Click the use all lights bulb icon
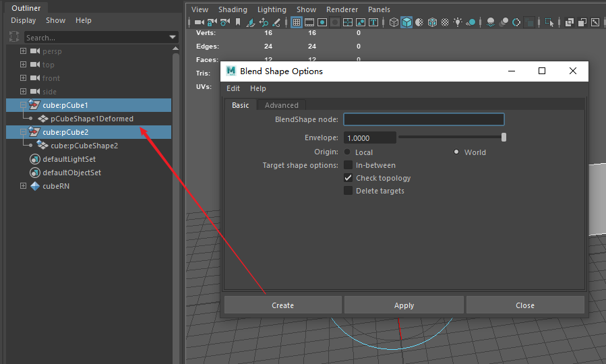Viewport: 606px width, 364px height. point(458,22)
